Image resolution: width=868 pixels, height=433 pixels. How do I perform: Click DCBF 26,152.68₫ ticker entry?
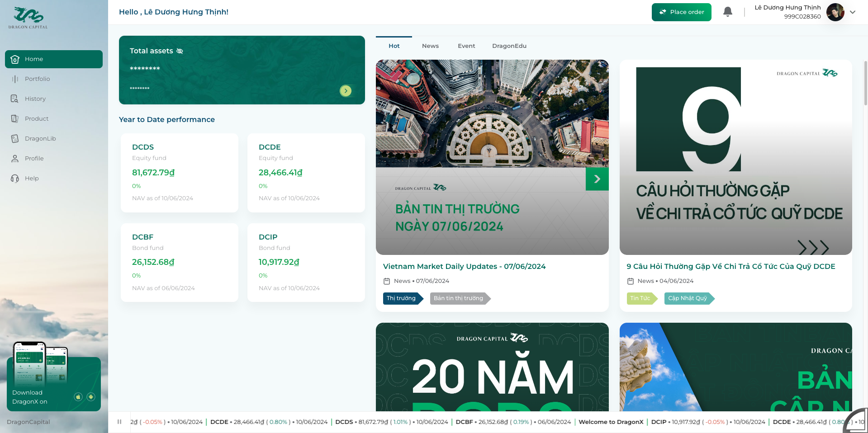513,422
